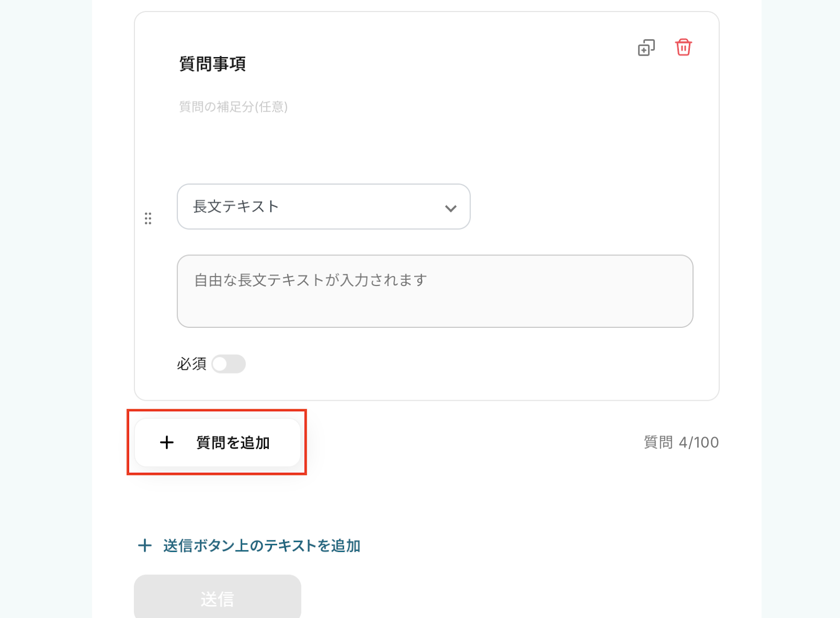Click the 自由な長文テキストが入力されます text area
This screenshot has height=618, width=840.
435,291
